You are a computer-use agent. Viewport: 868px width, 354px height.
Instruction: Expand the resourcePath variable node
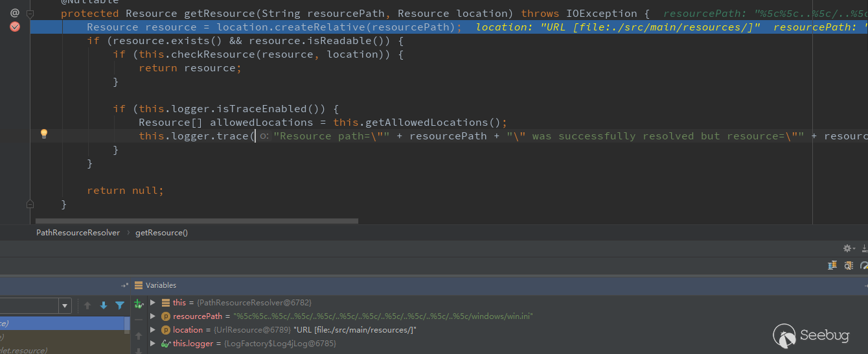(x=153, y=316)
